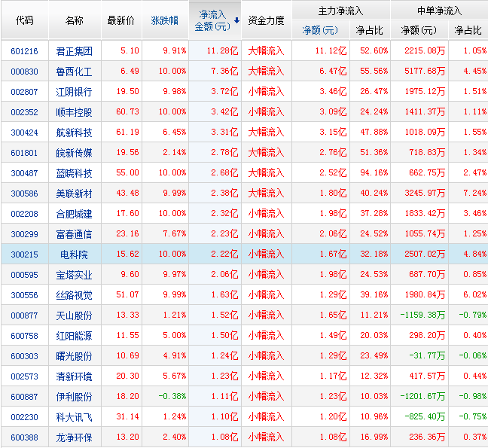Open stock name 航新科技
Screen dimensions: 488x448
coord(74,133)
